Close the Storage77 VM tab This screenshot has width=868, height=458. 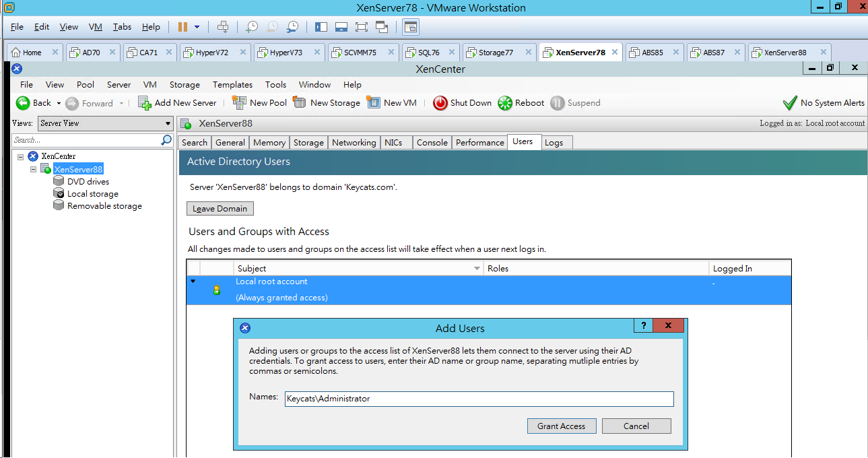point(527,52)
